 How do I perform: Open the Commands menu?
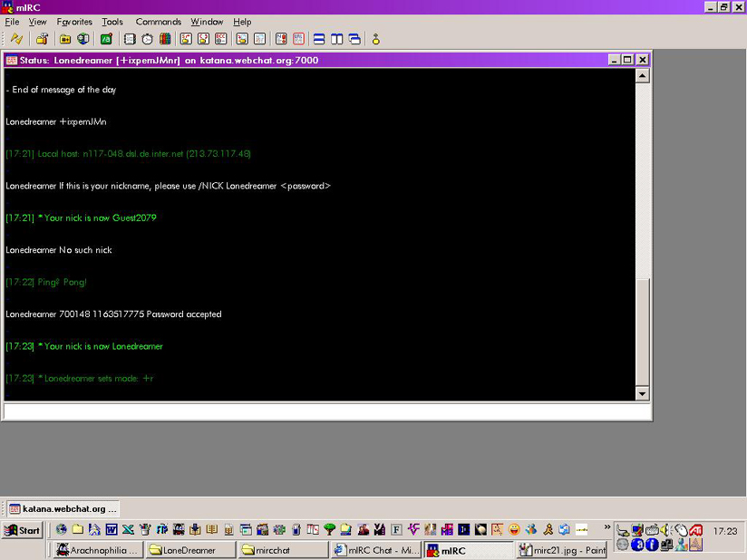click(159, 22)
